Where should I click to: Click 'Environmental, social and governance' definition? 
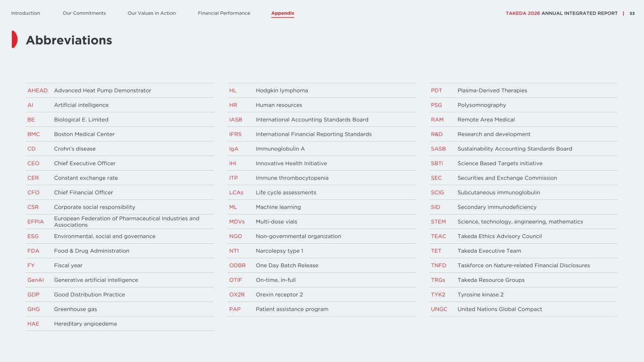point(105,237)
